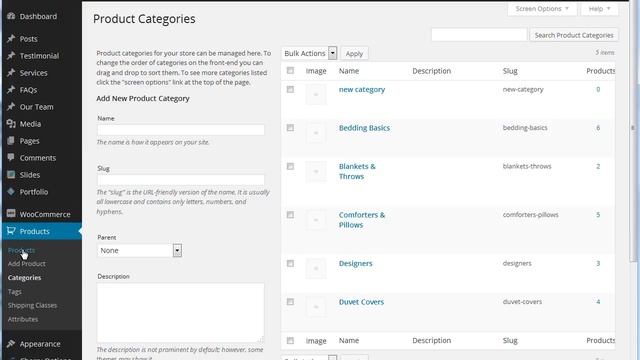Click Designers image placeholder
The height and width of the screenshot is (360, 640).
(x=316, y=269)
